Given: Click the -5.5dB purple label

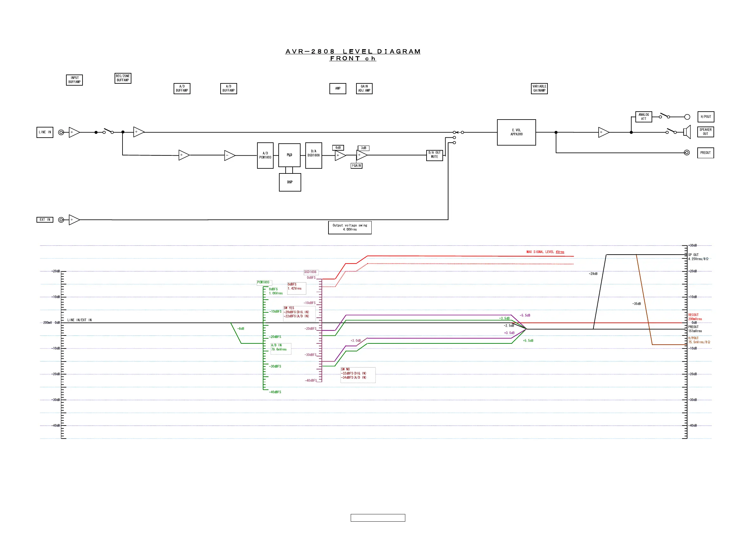Looking at the screenshot, I should tap(525, 316).
